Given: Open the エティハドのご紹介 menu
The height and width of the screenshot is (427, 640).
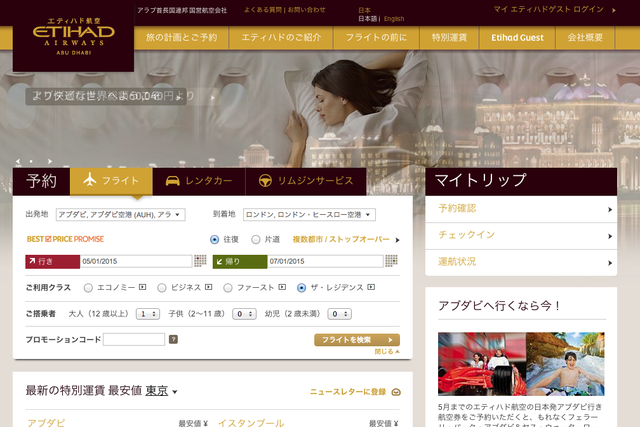Looking at the screenshot, I should [x=281, y=38].
